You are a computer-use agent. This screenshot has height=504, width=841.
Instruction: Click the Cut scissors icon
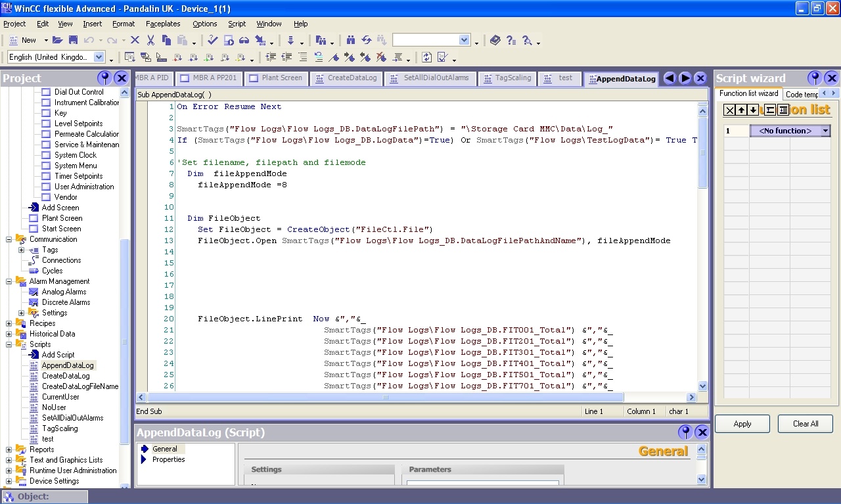150,41
